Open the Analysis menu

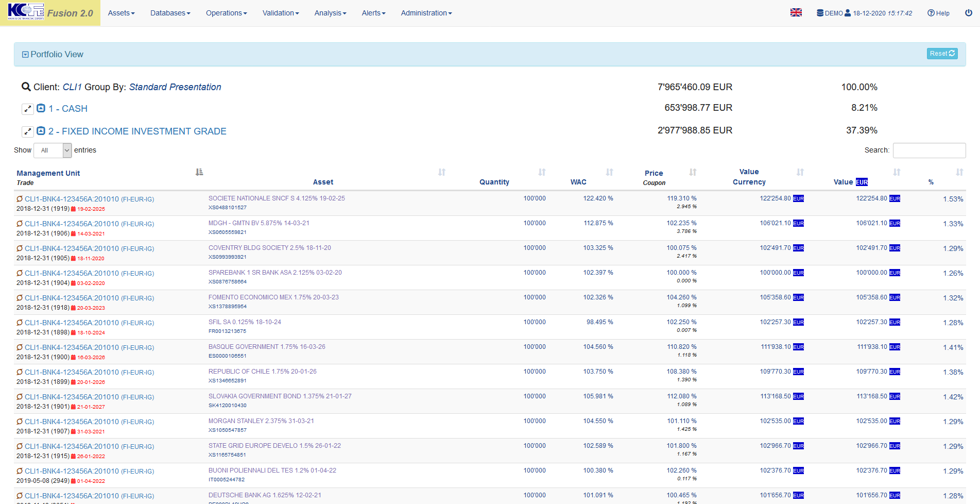pos(330,13)
